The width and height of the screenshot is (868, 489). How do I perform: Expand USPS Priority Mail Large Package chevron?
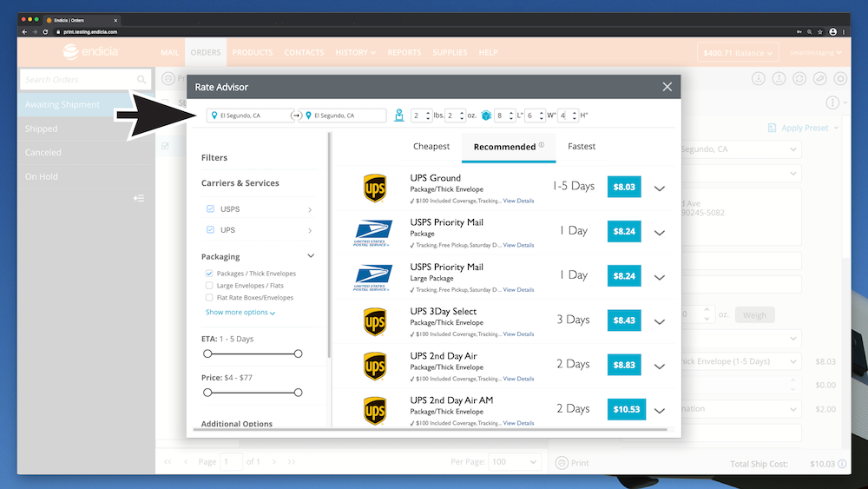coord(660,277)
